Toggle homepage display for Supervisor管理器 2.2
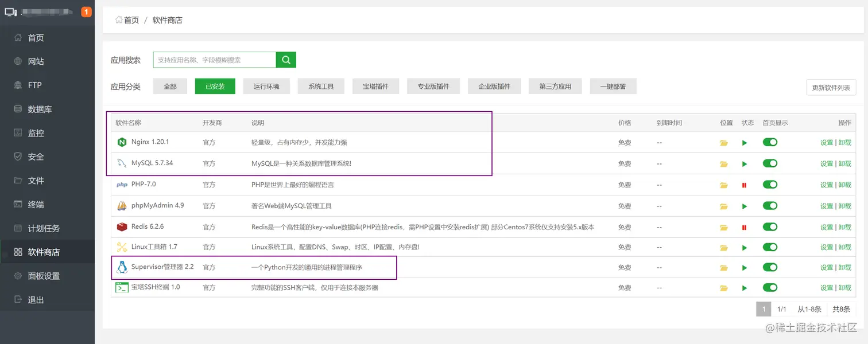 coord(770,267)
